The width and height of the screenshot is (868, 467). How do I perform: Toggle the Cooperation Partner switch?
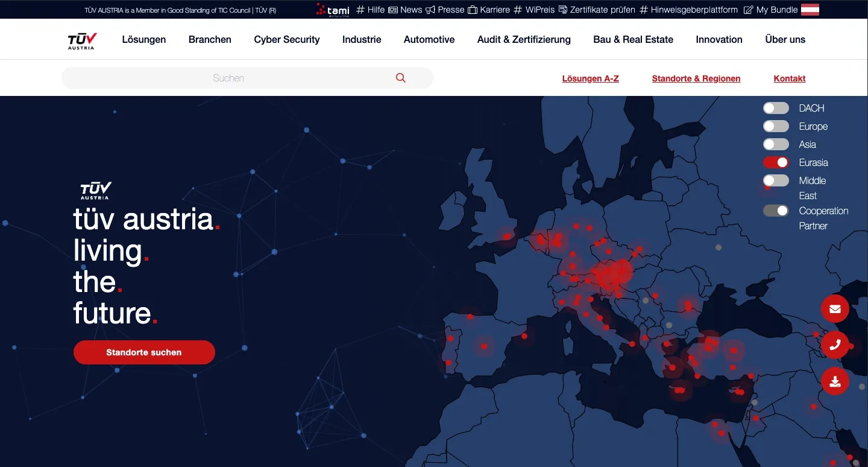click(776, 211)
